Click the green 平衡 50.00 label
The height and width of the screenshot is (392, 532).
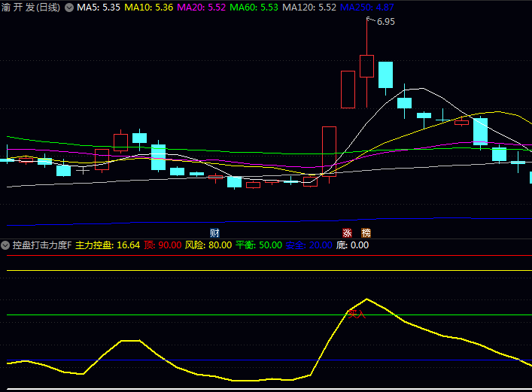(x=258, y=245)
